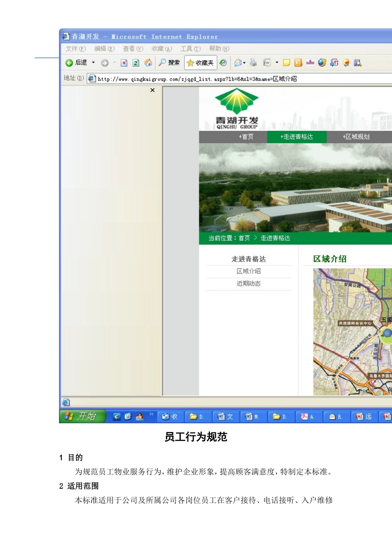392x555 pixels.
Task: Click the Edit with Word icon
Action: (x=267, y=63)
